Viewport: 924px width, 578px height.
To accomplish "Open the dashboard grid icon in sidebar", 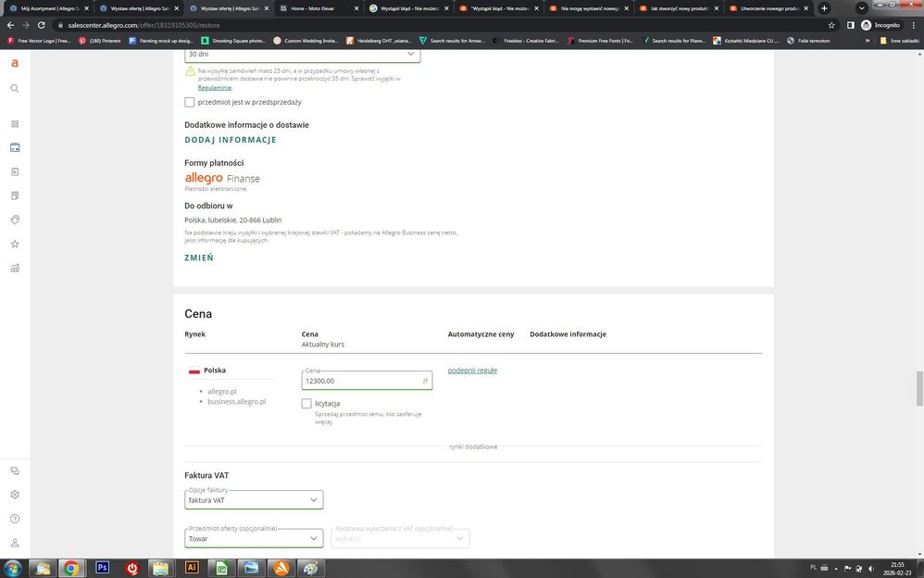I will (x=14, y=124).
